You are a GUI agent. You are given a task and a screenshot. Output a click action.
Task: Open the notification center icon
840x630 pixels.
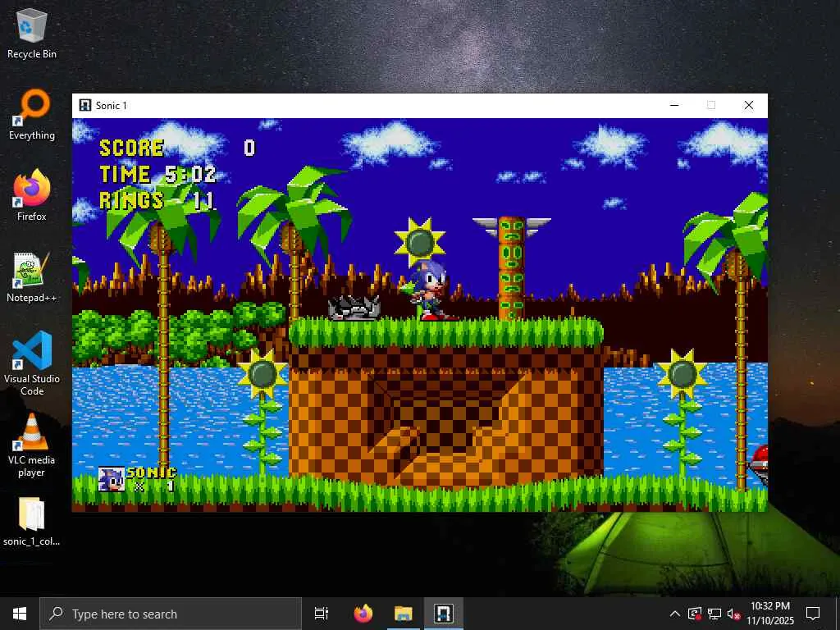(x=813, y=614)
